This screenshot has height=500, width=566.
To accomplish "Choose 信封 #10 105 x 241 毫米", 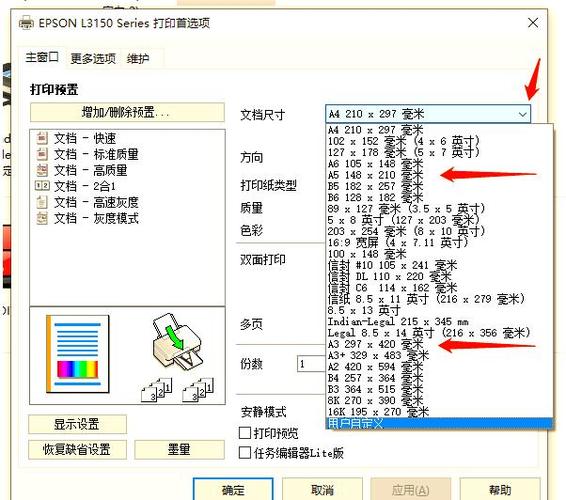I will click(x=439, y=265).
